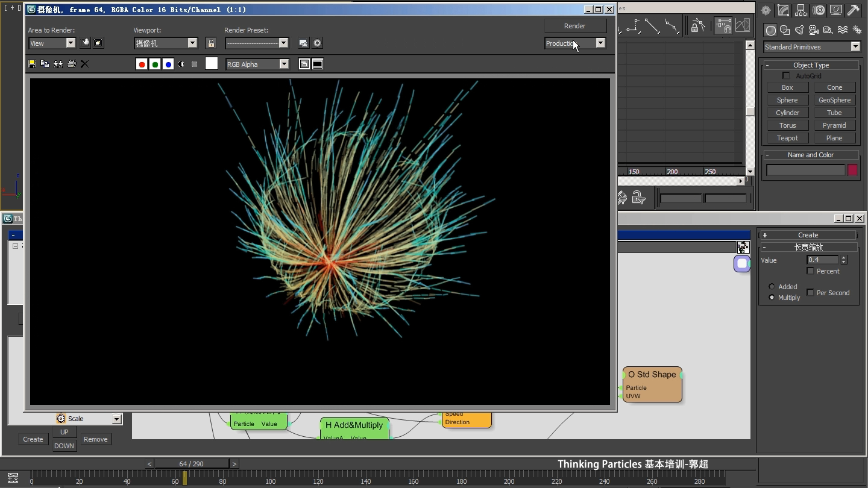Image resolution: width=868 pixels, height=488 pixels.
Task: Clone the rendered frame window
Action: coord(58,64)
